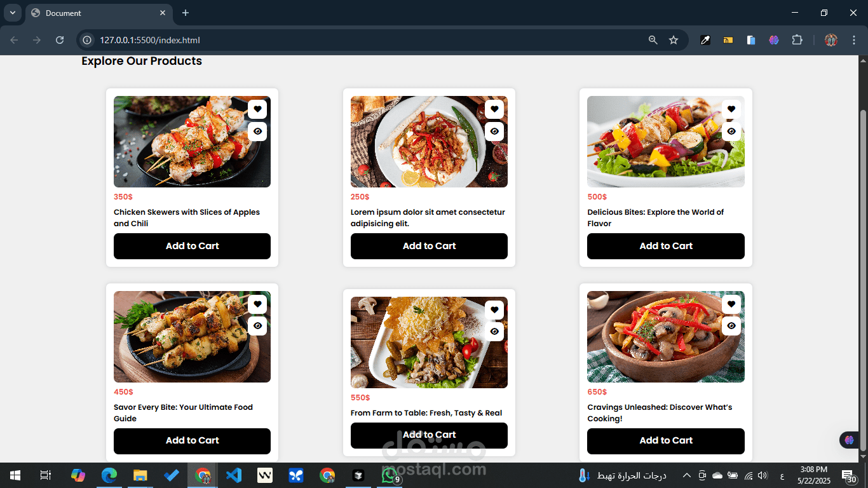Open quick view for Savor Every Bite
Screen dimensions: 868x488
coord(257,326)
